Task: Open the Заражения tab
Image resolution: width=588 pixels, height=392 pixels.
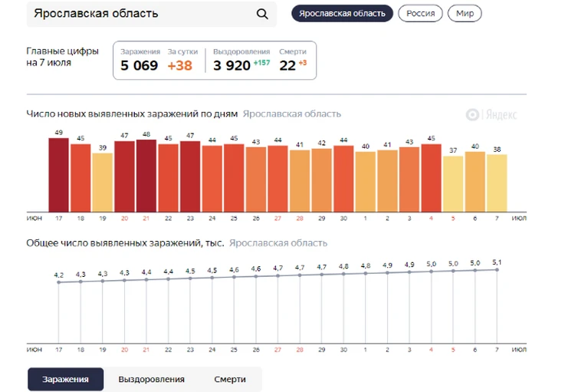Action: coord(66,379)
